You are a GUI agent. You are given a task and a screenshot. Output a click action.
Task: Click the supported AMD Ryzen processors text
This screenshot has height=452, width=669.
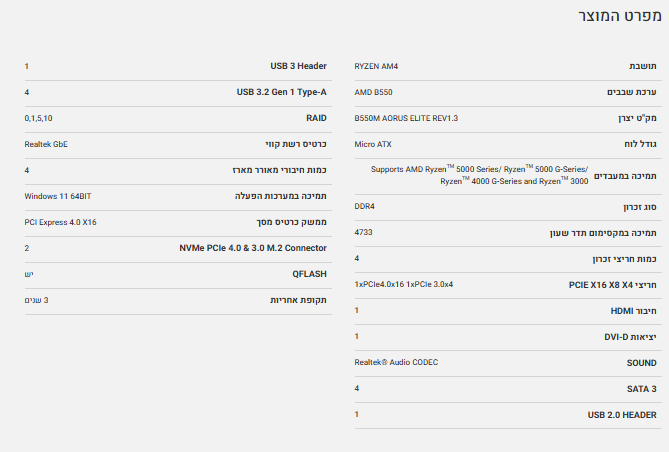pos(479,175)
